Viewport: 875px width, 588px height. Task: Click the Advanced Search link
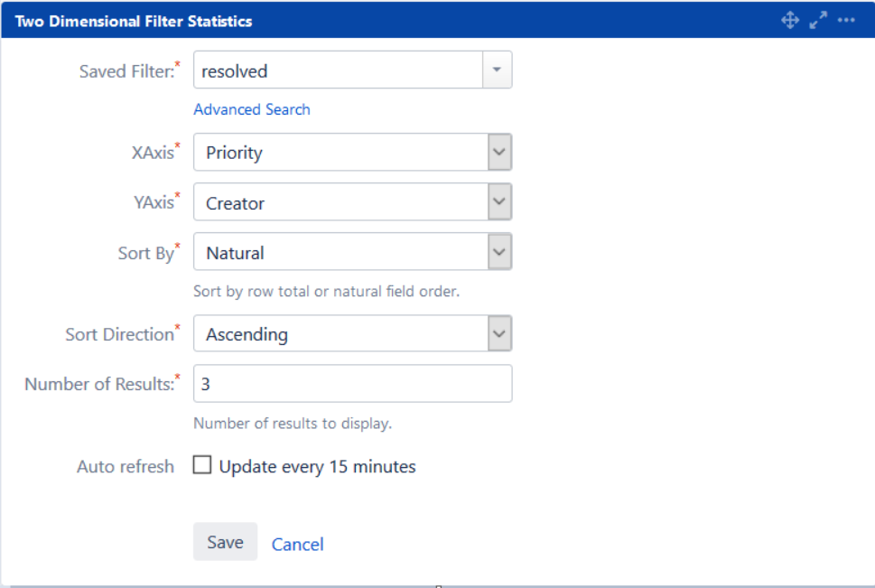[x=252, y=109]
